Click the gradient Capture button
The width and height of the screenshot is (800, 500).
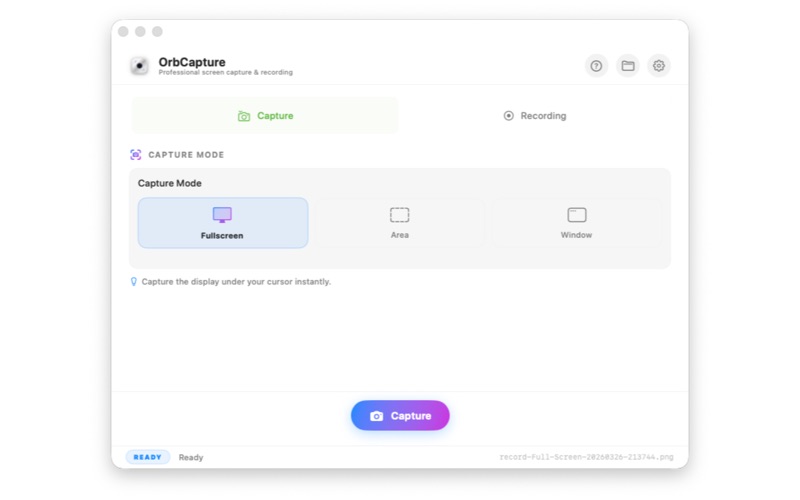400,415
